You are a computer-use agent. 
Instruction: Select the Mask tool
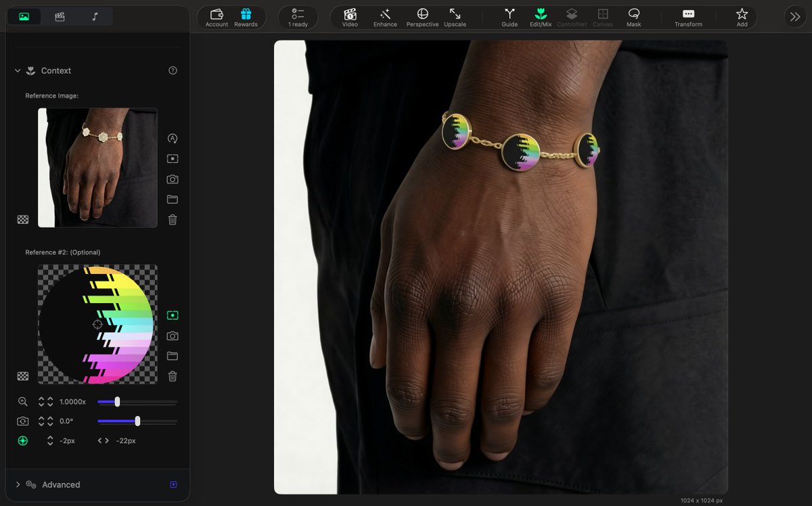tap(633, 18)
